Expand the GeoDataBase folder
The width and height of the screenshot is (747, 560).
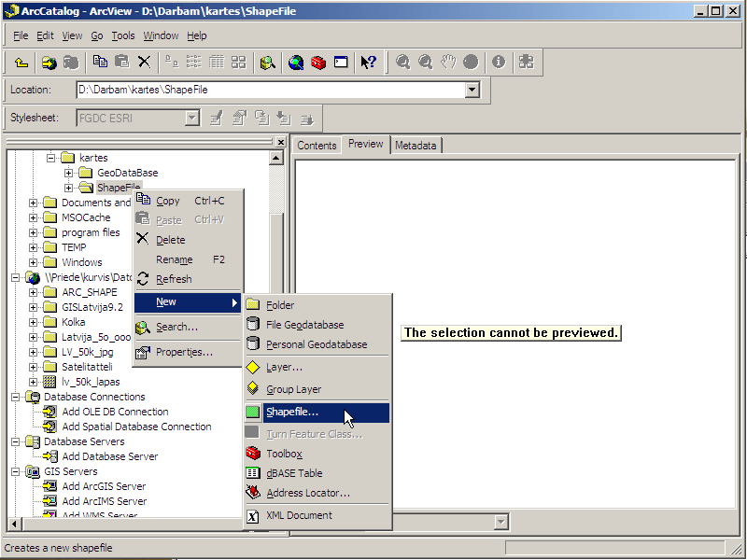point(68,173)
